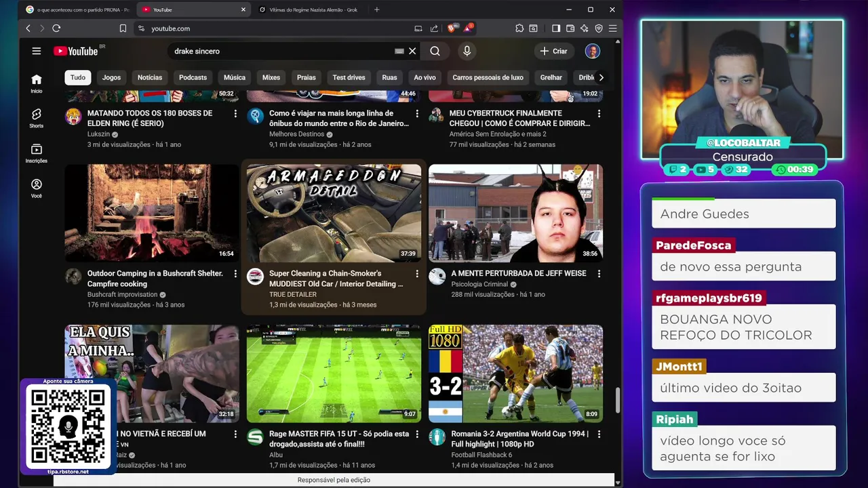
Task: Select Carros pessoais de luxo chip
Action: pyautogui.click(x=488, y=77)
